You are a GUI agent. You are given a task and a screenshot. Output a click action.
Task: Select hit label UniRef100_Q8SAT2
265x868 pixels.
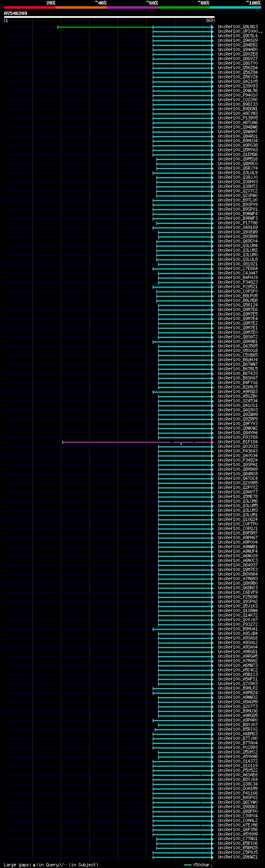click(x=238, y=337)
